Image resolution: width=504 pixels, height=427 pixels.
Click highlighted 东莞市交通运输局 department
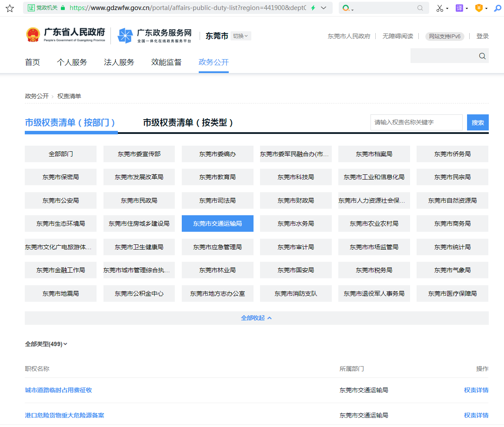217,224
